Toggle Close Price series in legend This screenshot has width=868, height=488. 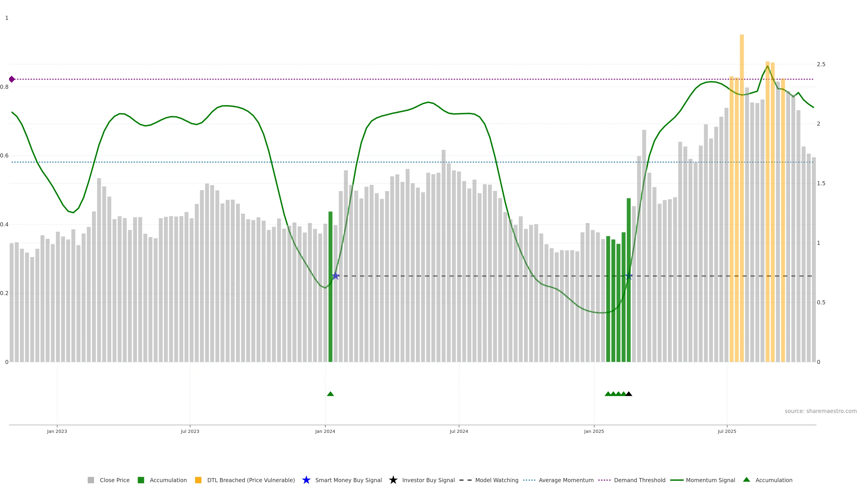click(114, 480)
